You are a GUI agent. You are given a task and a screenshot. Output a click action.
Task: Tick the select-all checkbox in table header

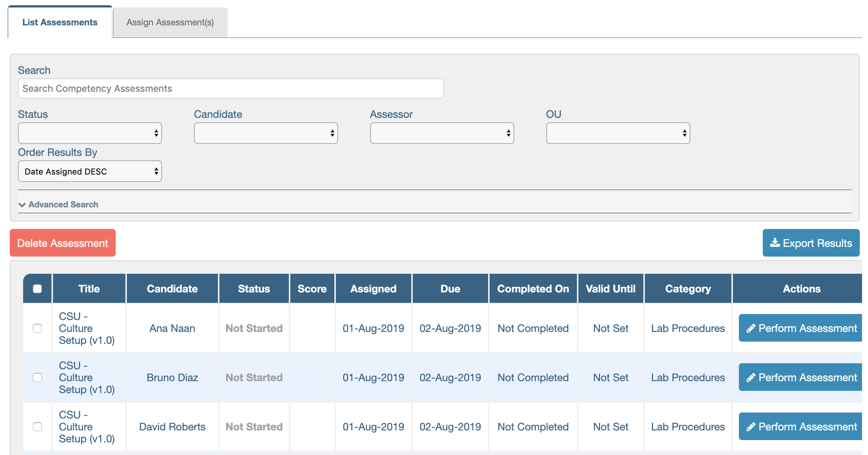[37, 289]
